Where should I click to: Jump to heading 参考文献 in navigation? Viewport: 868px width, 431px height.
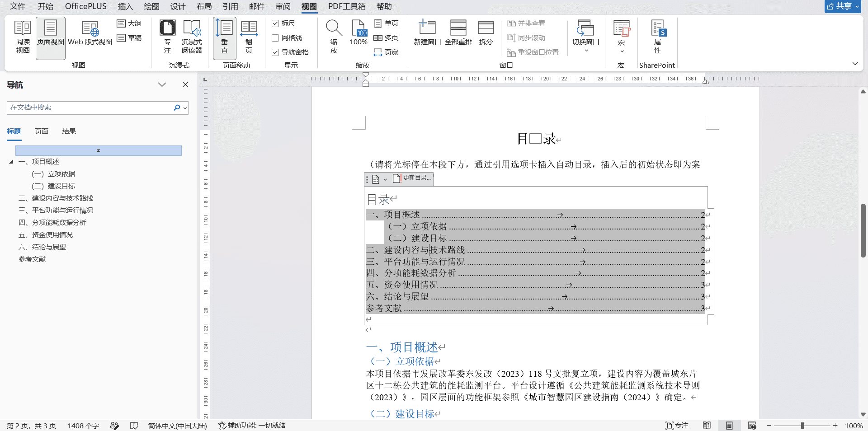[32, 259]
